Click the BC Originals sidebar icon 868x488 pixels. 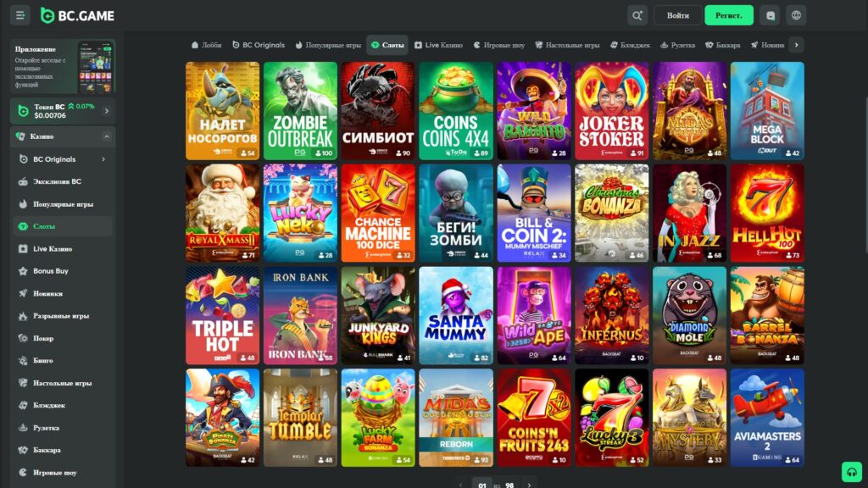23,159
